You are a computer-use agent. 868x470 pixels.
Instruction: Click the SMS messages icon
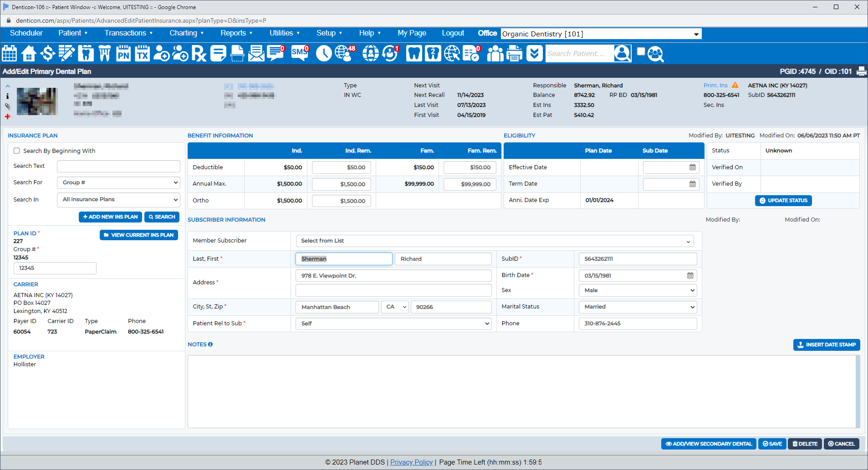[x=299, y=53]
